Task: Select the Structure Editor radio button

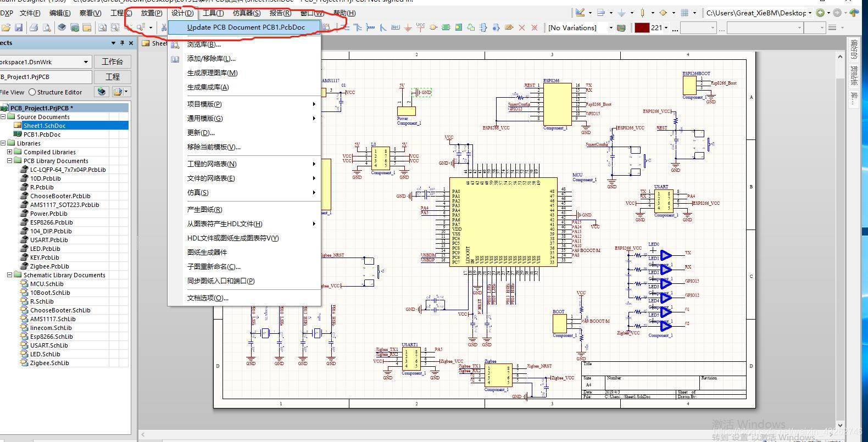Action: [32, 92]
